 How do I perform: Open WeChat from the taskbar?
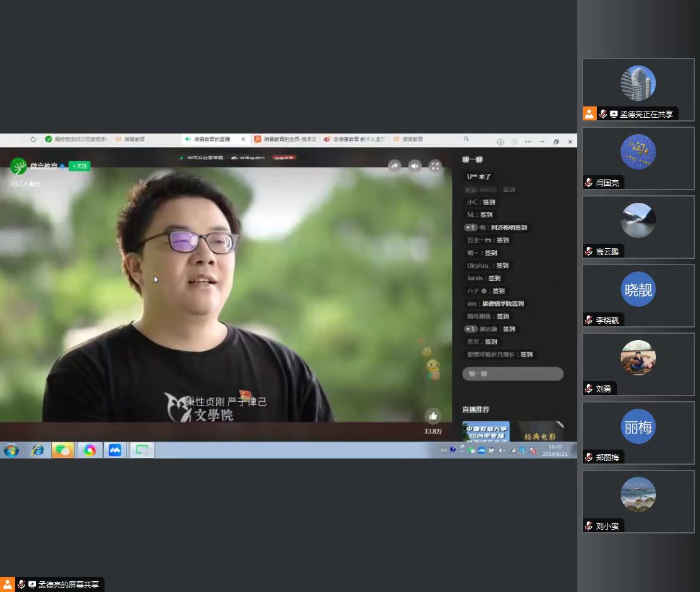pos(63,450)
